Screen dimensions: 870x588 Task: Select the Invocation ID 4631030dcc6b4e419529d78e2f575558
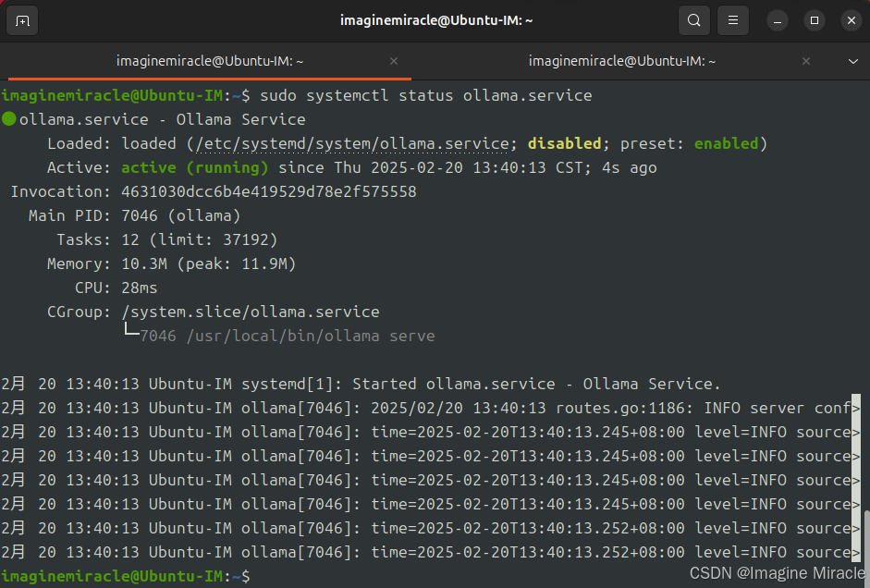(x=268, y=192)
